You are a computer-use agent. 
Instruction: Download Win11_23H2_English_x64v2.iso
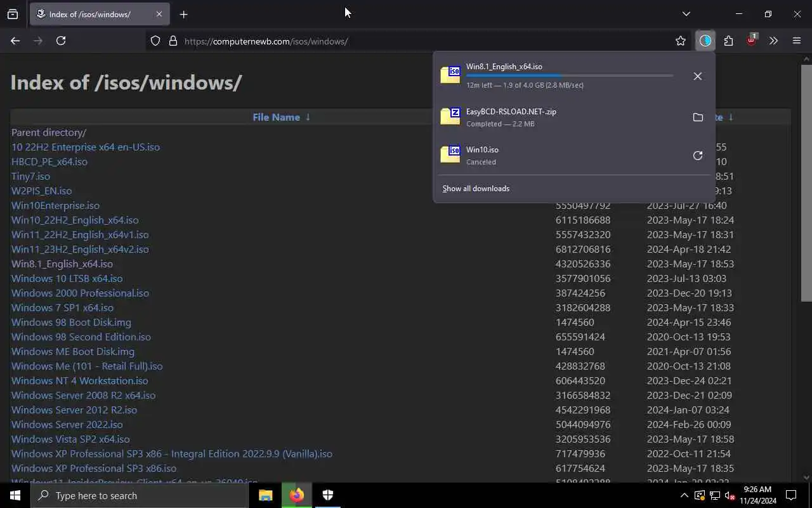[x=80, y=249]
